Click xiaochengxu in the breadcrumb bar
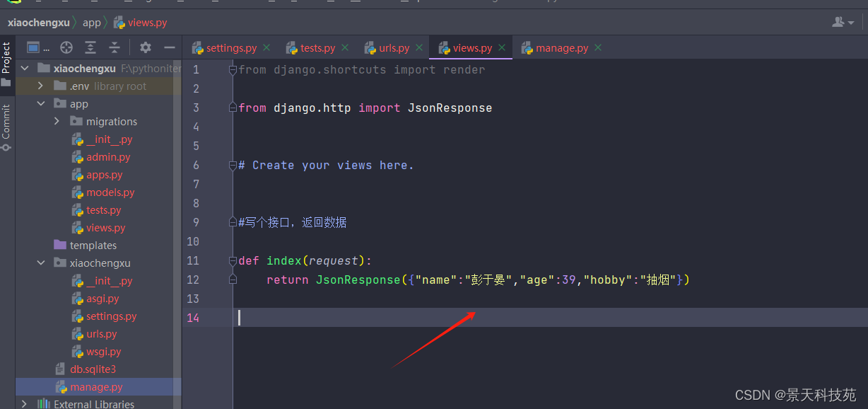The height and width of the screenshot is (409, 868). pyautogui.click(x=39, y=23)
